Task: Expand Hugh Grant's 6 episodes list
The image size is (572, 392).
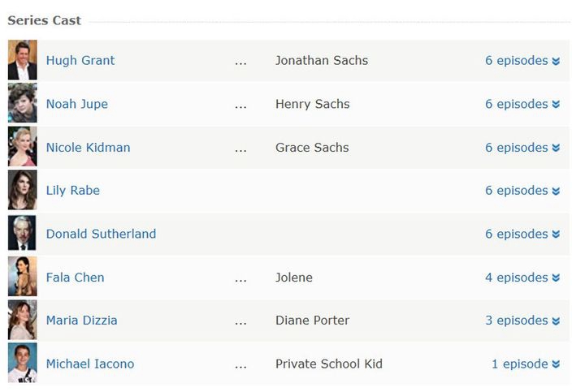Action: 522,61
